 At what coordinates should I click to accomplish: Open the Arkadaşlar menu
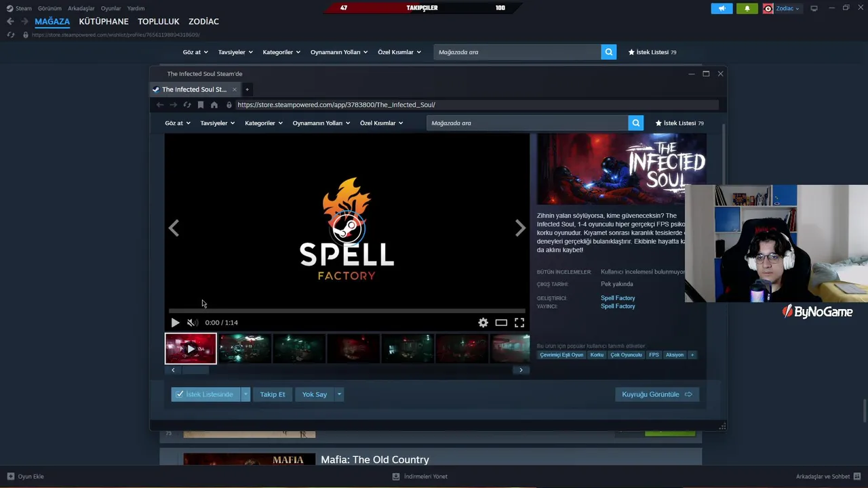[x=81, y=8]
